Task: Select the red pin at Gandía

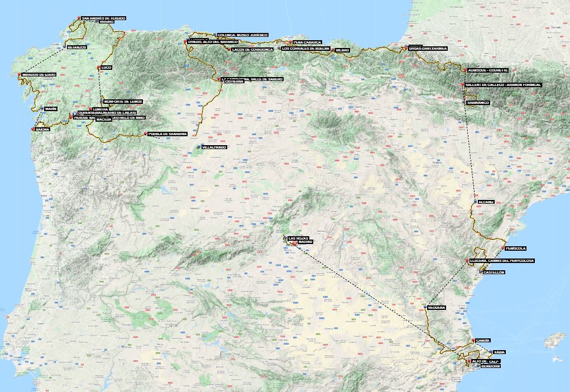Action: pos(473,341)
